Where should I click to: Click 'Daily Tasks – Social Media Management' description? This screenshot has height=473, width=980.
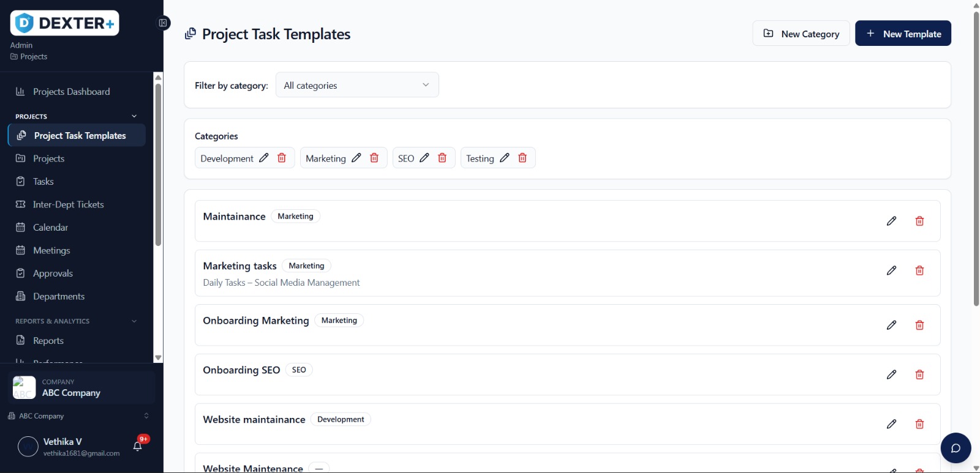(281, 283)
